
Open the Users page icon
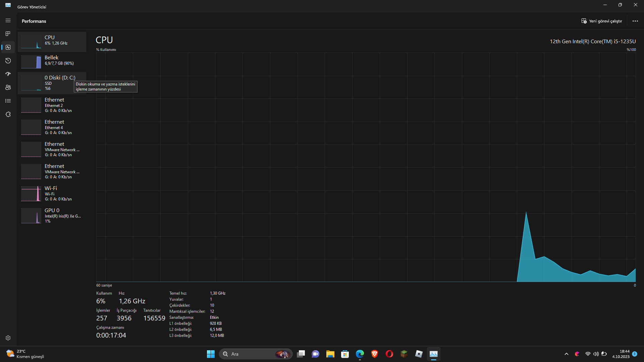[x=8, y=87]
